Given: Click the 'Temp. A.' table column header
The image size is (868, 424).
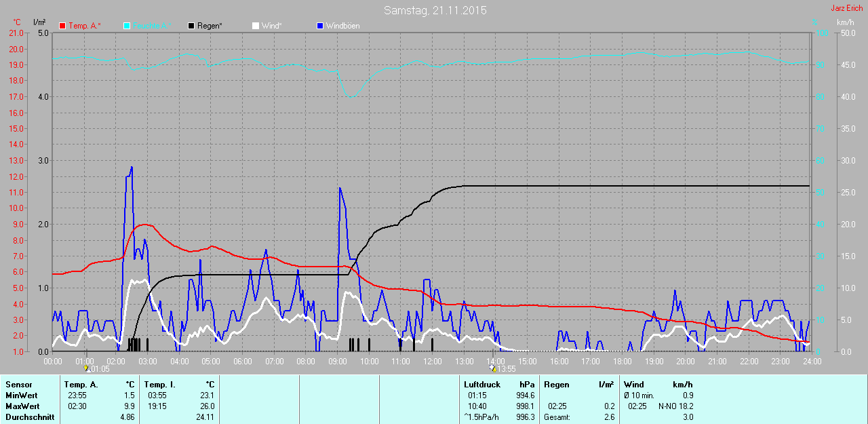Looking at the screenshot, I should click(81, 385).
